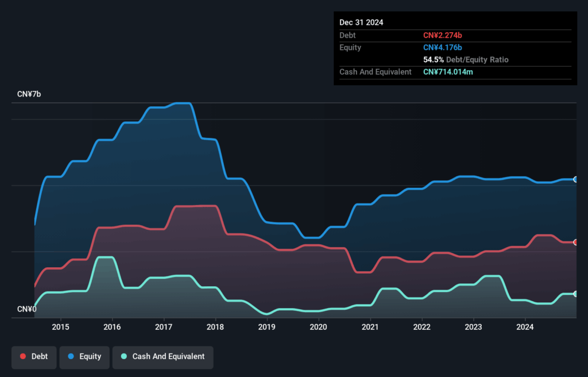Click the CN¥0 y-axis label
This screenshot has width=588, height=377.
click(x=27, y=309)
